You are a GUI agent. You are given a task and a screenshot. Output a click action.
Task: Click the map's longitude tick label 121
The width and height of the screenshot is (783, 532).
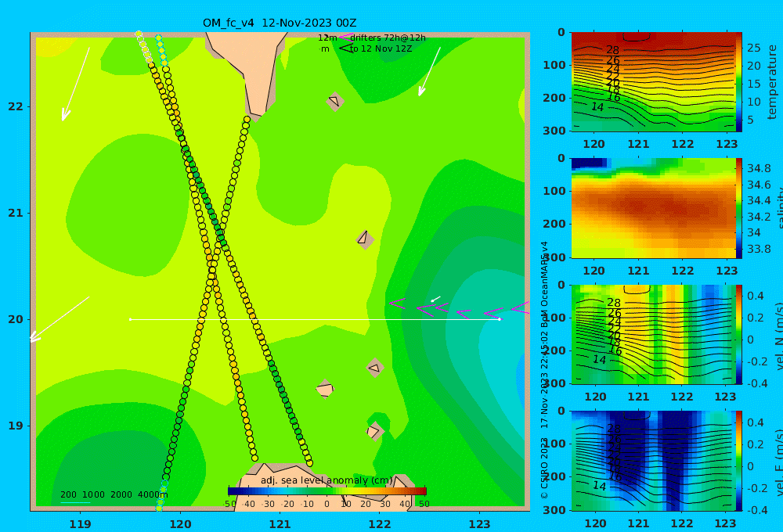pyautogui.click(x=280, y=524)
